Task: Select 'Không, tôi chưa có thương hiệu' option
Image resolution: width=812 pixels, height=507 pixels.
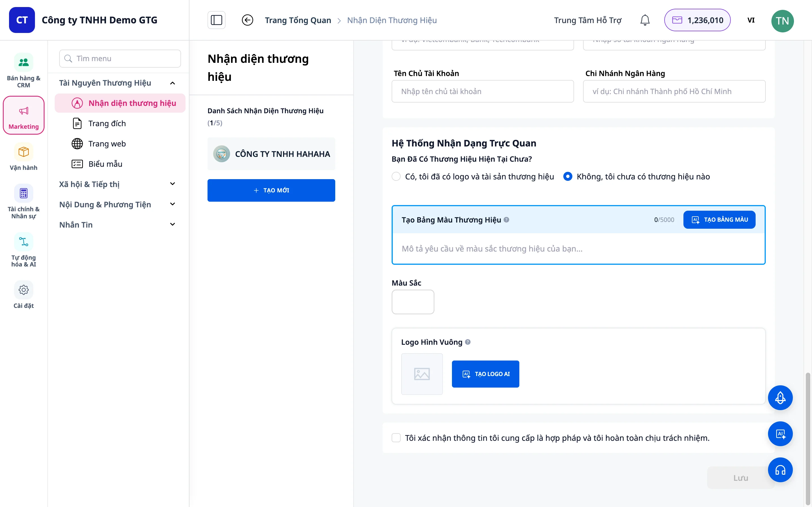Action: coord(567,176)
